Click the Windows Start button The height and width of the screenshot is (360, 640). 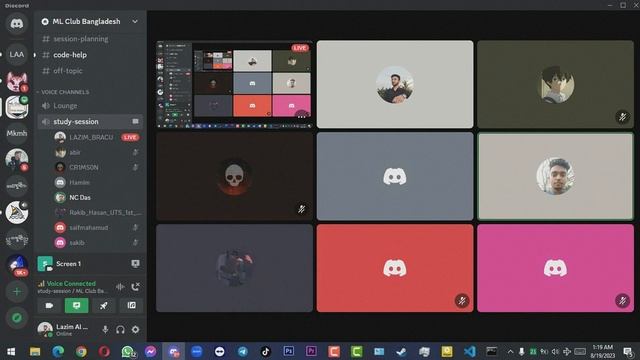pos(11,351)
